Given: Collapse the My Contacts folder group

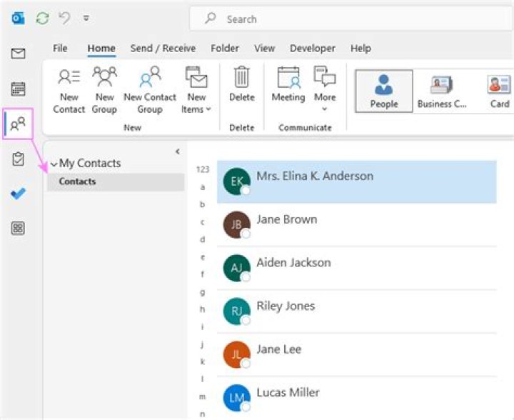Looking at the screenshot, I should coord(54,164).
